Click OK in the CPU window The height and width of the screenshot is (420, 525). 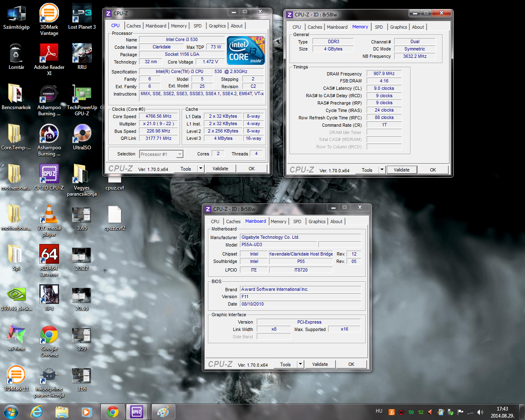tap(252, 169)
